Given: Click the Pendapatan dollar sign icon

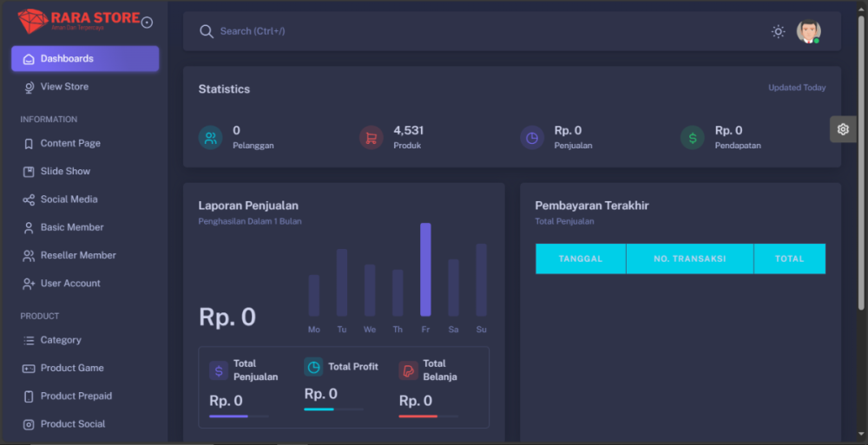Looking at the screenshot, I should pyautogui.click(x=692, y=137).
